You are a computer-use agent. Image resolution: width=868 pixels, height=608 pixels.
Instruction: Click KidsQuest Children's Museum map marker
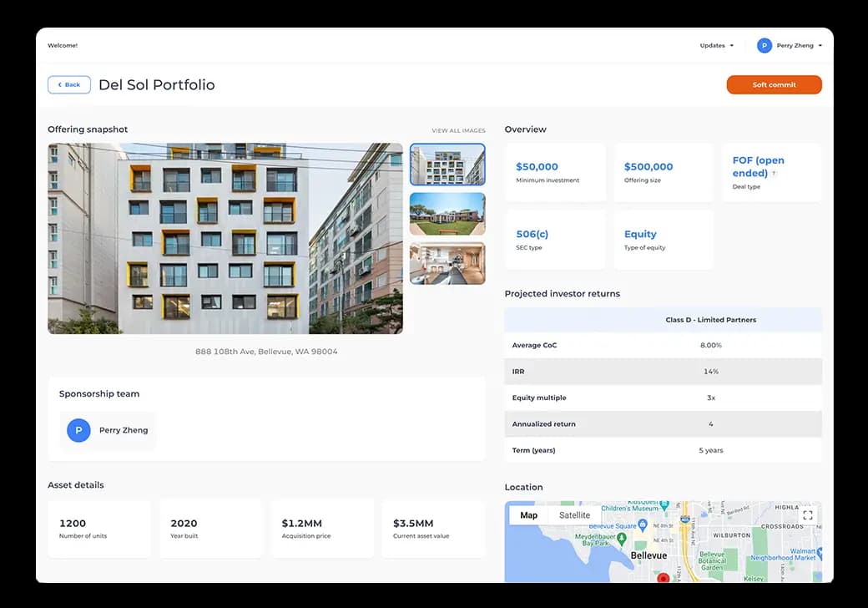pyautogui.click(x=664, y=505)
